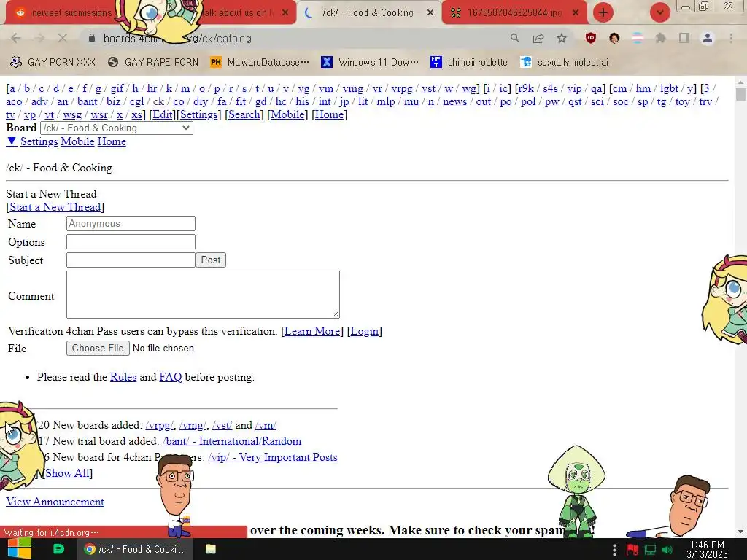Viewport: 747px width, 560px height.
Task: Click the striped flag extension icon
Action: [638, 38]
